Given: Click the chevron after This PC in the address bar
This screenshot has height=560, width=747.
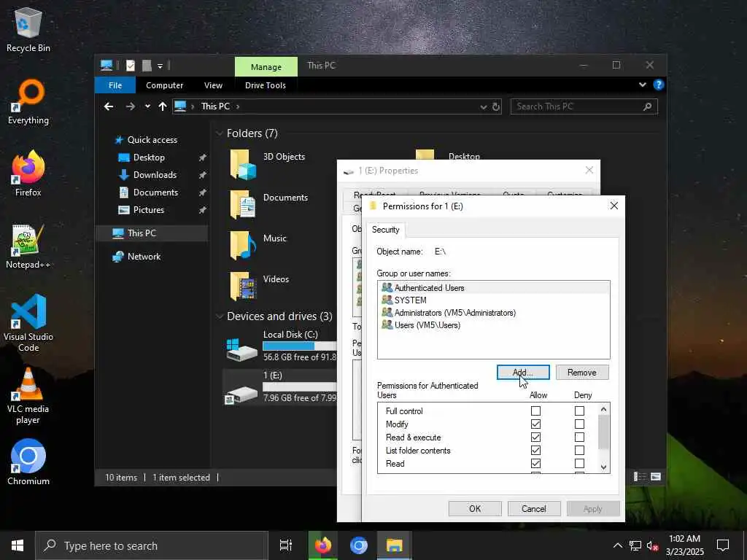Looking at the screenshot, I should pyautogui.click(x=238, y=106).
